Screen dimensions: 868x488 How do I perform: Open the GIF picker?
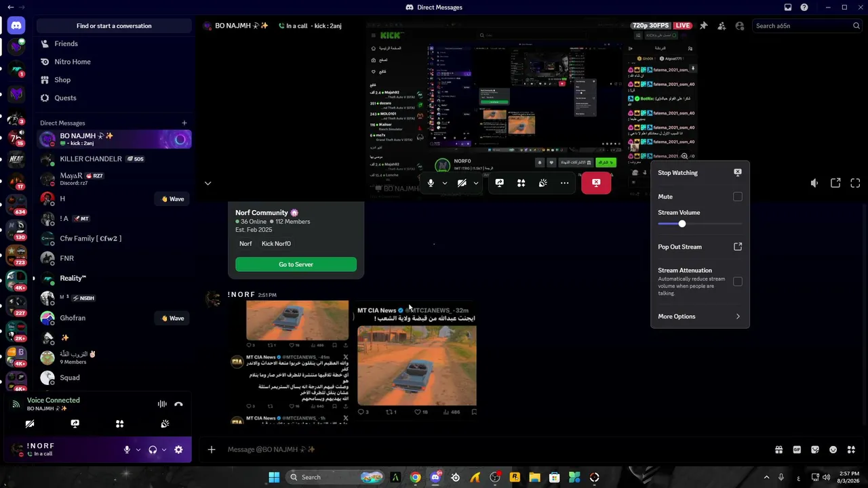tap(797, 449)
